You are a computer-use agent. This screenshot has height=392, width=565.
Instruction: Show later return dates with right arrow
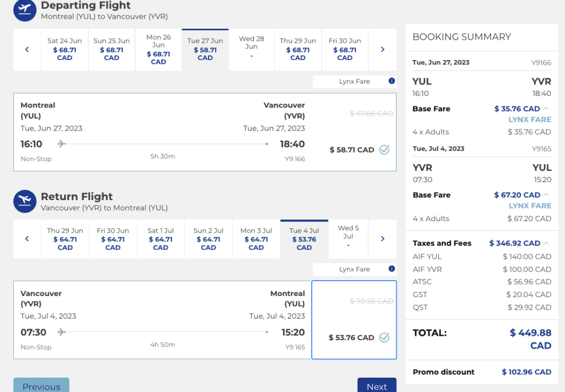[x=382, y=239]
